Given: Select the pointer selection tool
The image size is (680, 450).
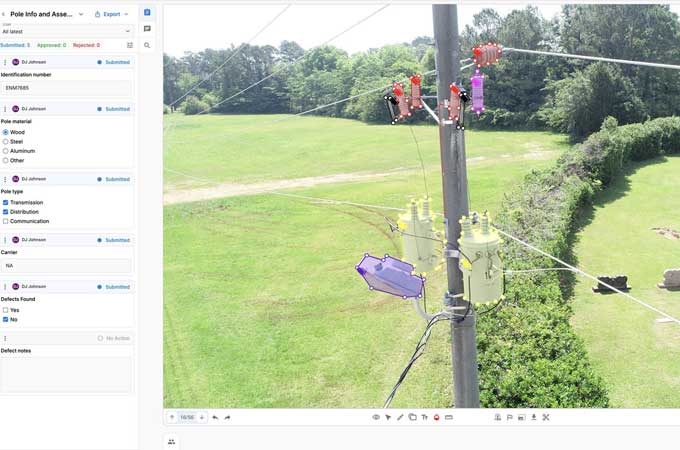Looking at the screenshot, I should point(388,417).
